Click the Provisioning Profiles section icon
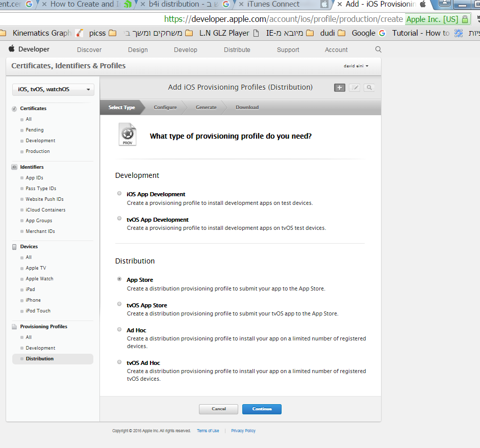The height and width of the screenshot is (448, 480). tap(14, 327)
